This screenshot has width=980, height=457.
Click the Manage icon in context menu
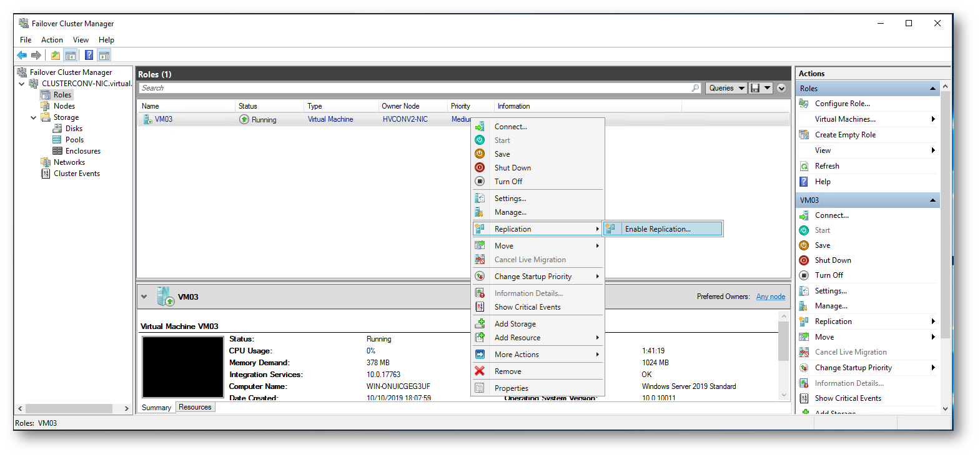480,212
